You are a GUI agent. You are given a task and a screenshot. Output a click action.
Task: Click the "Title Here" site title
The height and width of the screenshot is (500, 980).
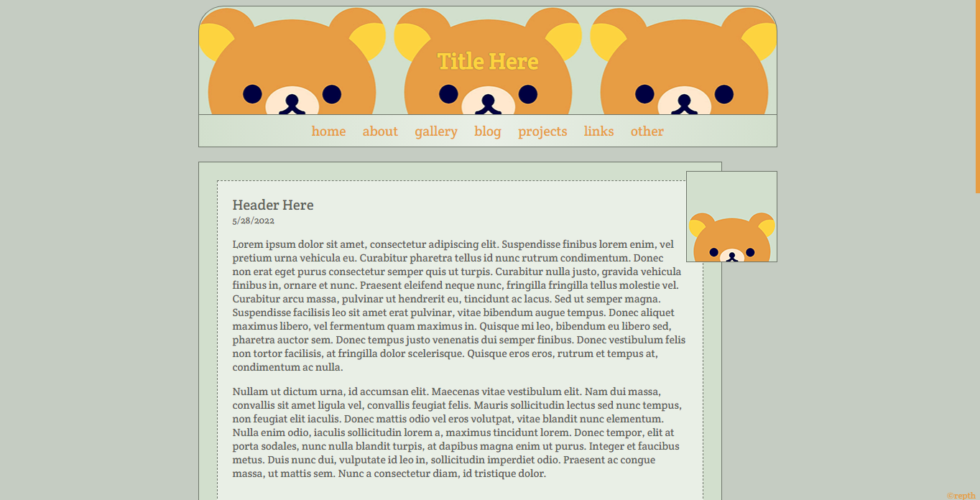[488, 62]
